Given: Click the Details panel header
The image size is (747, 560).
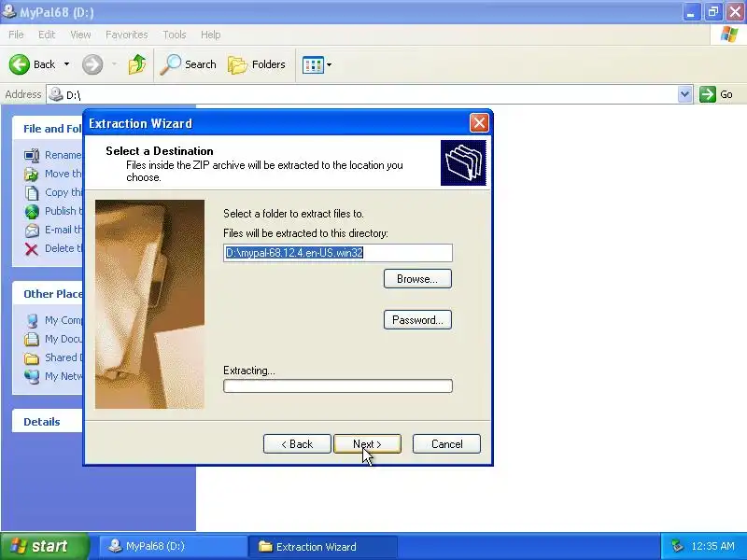Looking at the screenshot, I should pos(48,422).
